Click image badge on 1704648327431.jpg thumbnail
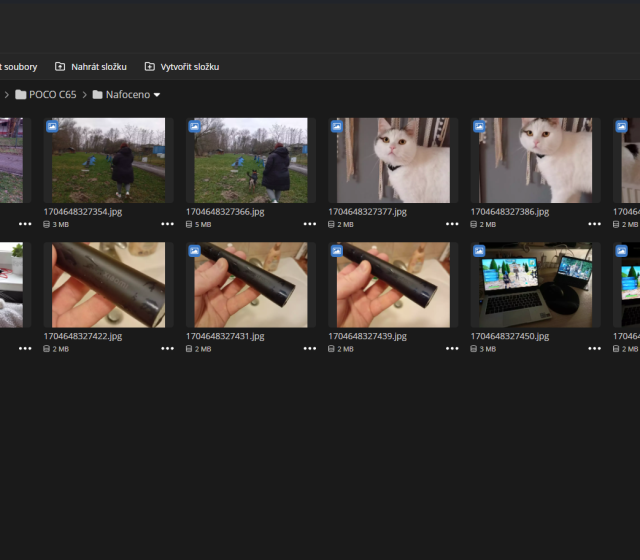640x560 pixels. [195, 251]
